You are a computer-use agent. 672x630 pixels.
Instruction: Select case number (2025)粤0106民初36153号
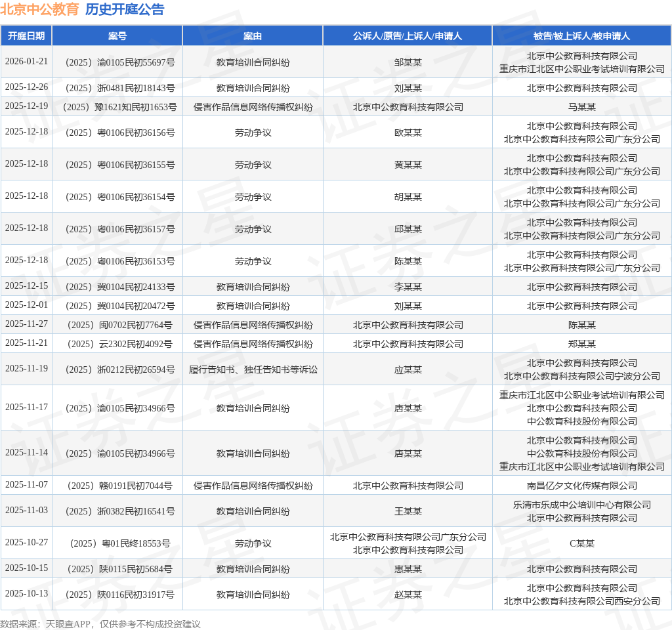120,261
